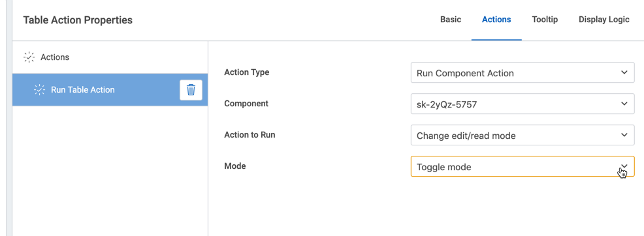644x236 pixels.
Task: Click the chevron arrow in the Component field
Action: (x=624, y=104)
